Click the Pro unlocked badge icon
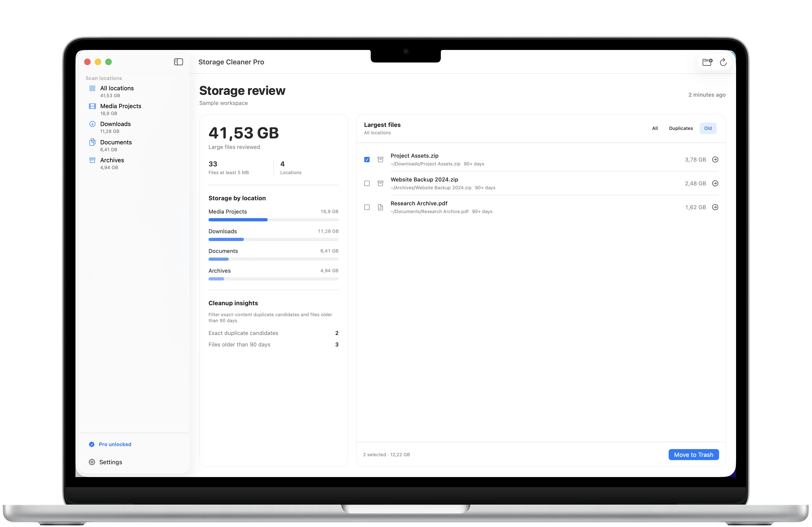The width and height of the screenshot is (812, 527). click(x=92, y=444)
